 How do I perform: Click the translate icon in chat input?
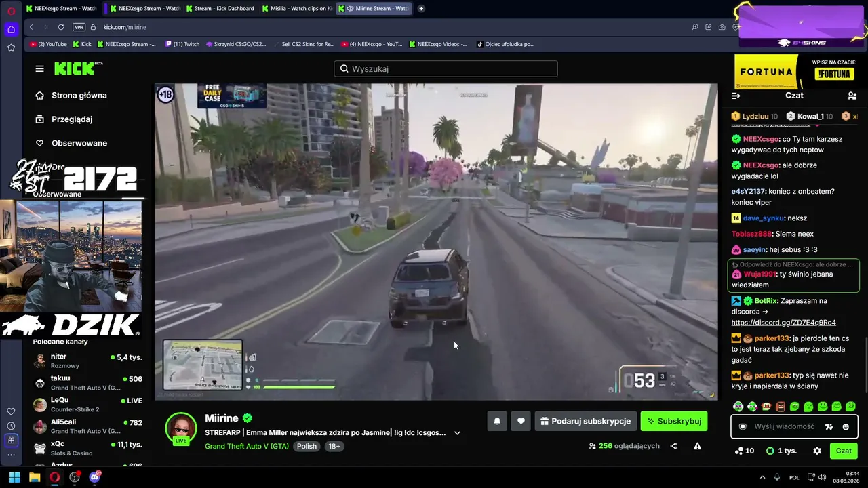click(x=828, y=426)
